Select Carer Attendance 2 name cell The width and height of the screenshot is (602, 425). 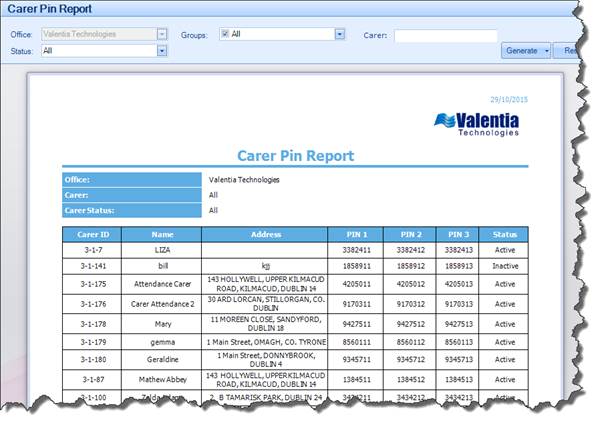pyautogui.click(x=162, y=304)
